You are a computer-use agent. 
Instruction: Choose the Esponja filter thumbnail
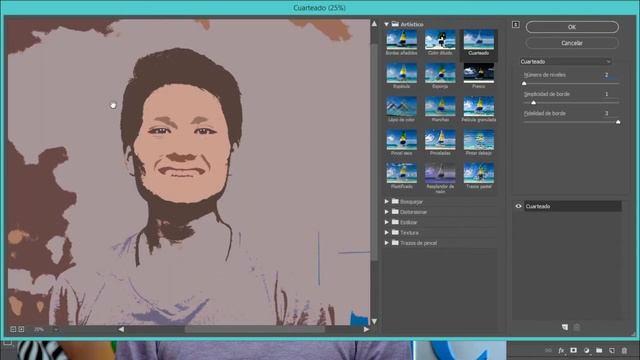[x=440, y=73]
